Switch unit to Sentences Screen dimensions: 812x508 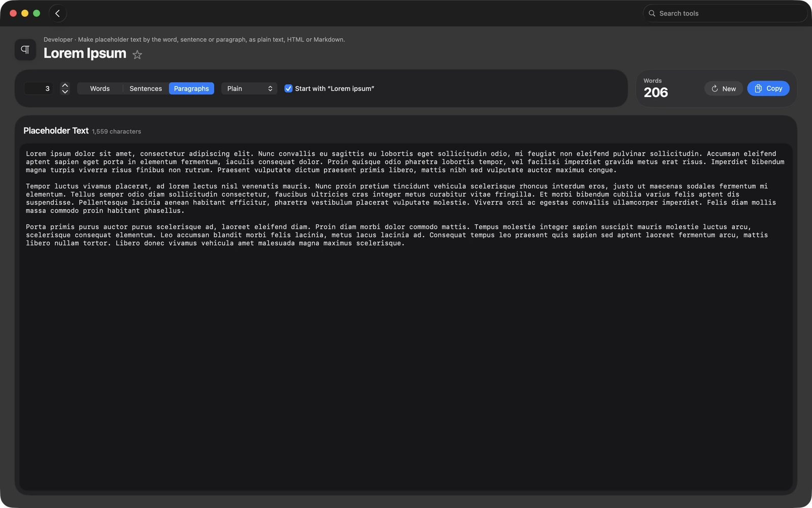(146, 88)
